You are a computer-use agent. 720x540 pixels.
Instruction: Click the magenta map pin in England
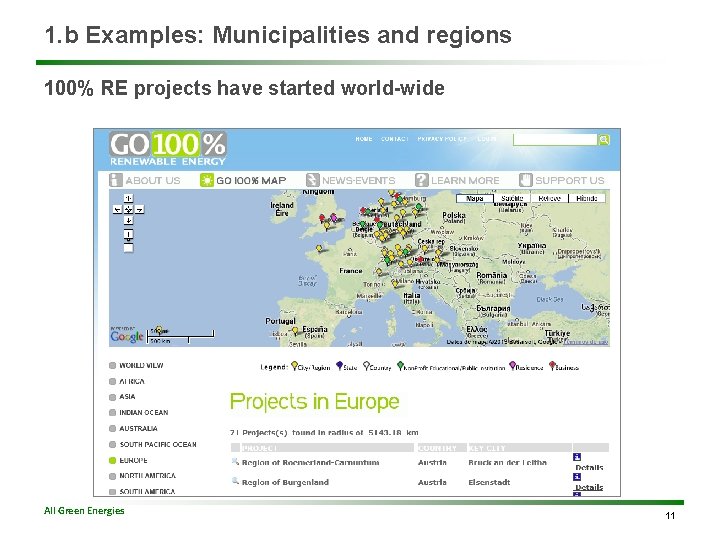pos(334,217)
